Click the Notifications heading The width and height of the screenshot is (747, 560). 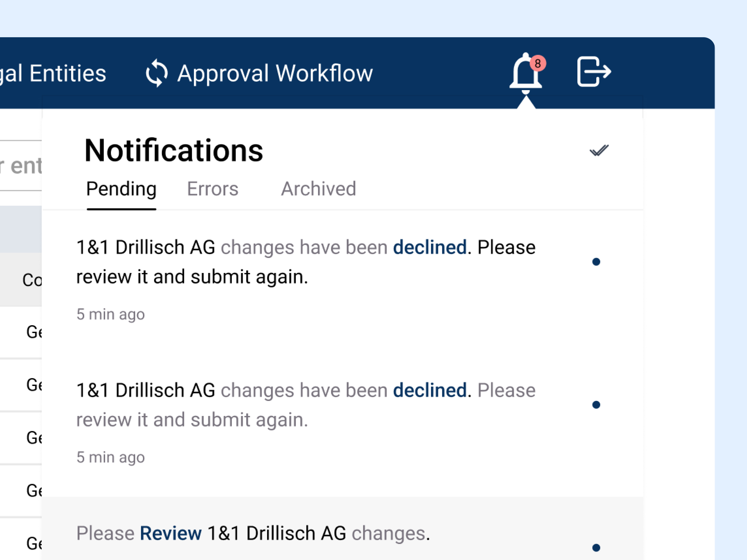click(x=174, y=151)
